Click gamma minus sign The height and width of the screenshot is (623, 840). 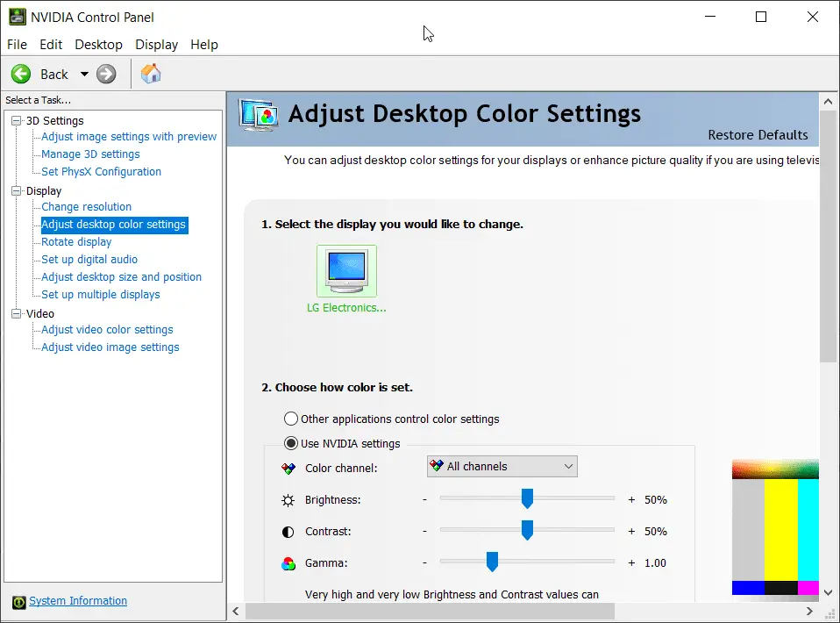click(x=424, y=563)
